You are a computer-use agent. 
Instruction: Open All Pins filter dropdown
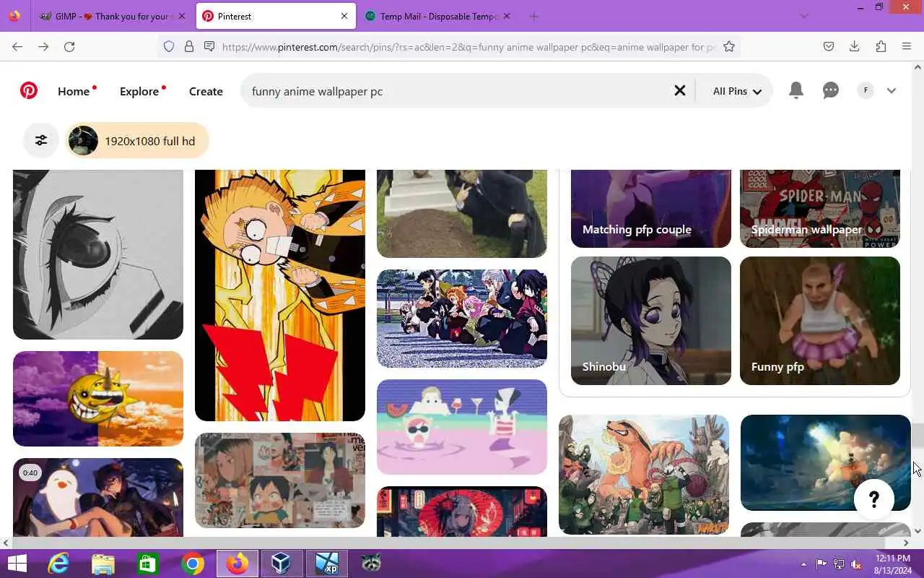coord(737,91)
